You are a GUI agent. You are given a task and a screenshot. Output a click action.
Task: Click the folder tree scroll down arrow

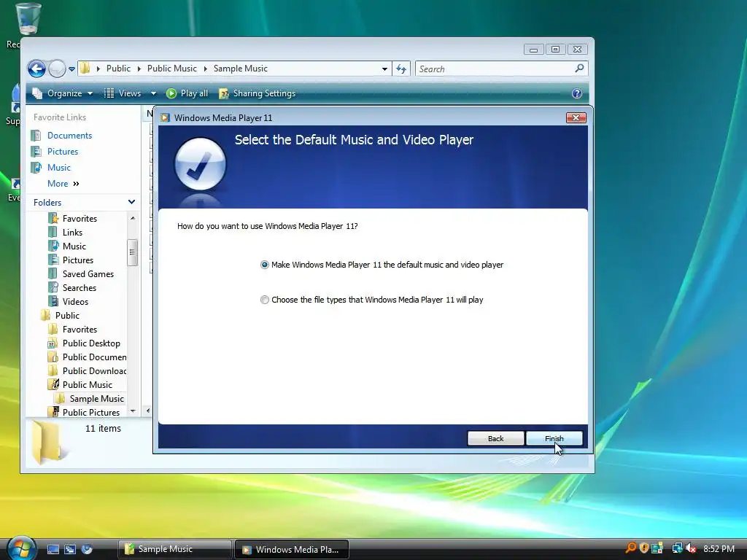coord(133,411)
